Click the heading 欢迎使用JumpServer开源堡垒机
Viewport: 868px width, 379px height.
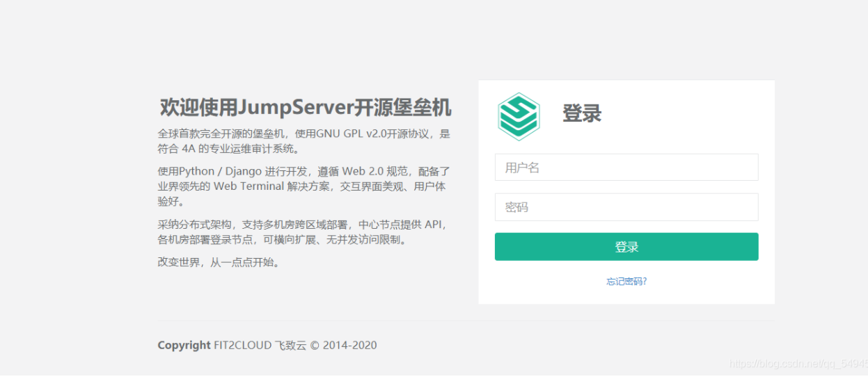pos(306,108)
